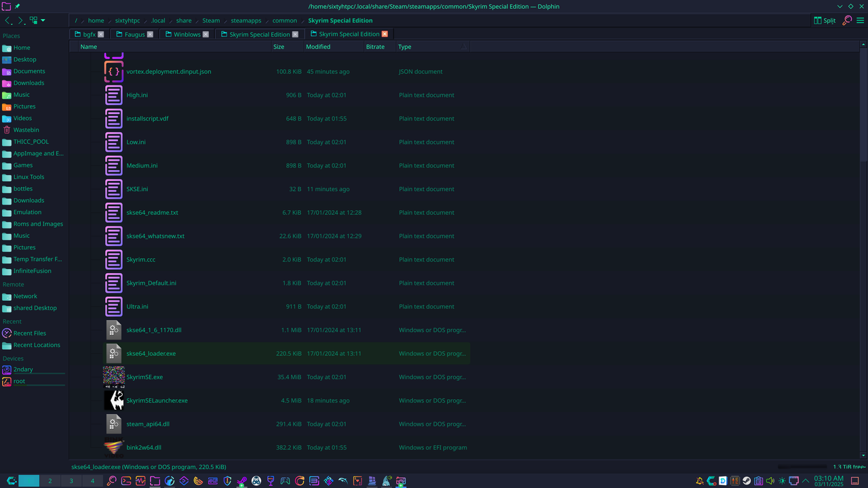Open the brightness settings tray icon
Viewport: 868px width, 488px height.
click(781, 481)
